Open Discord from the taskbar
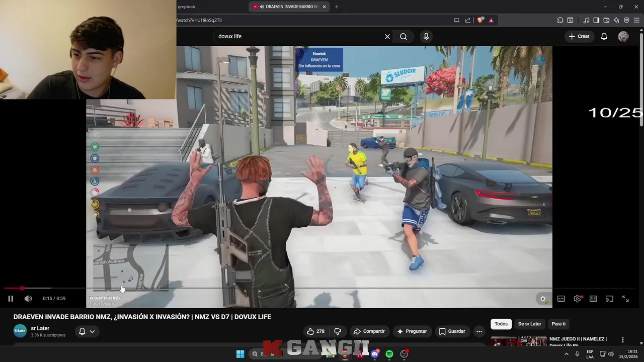Screen dimensions: 644x362 [374, 354]
